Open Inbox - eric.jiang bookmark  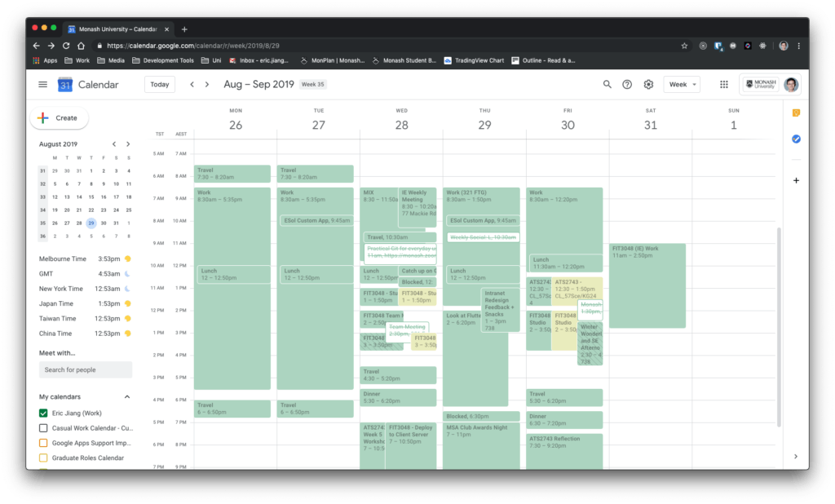(258, 60)
